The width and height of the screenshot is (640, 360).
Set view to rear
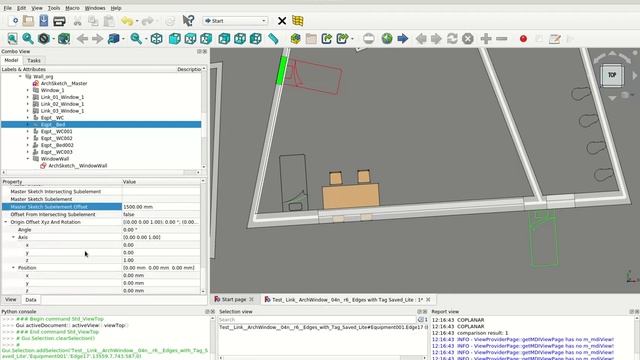[x=224, y=39]
